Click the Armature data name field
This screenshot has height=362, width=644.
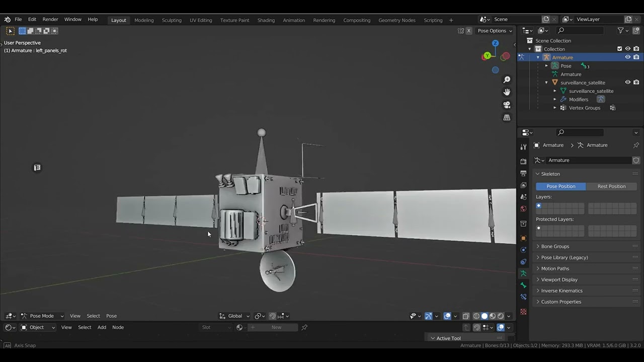(589, 160)
